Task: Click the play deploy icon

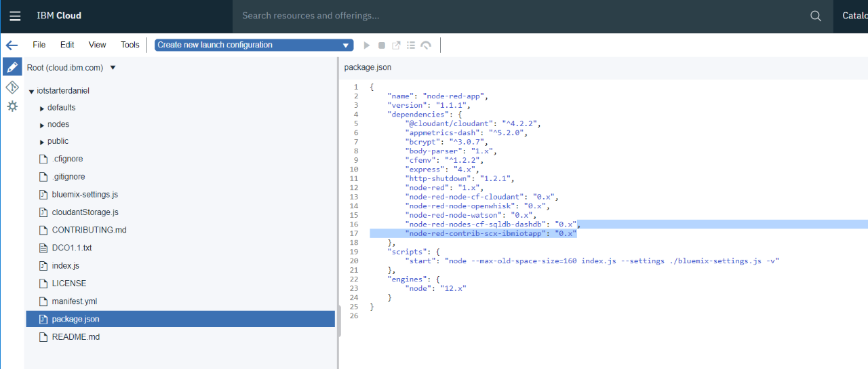Action: click(x=367, y=45)
